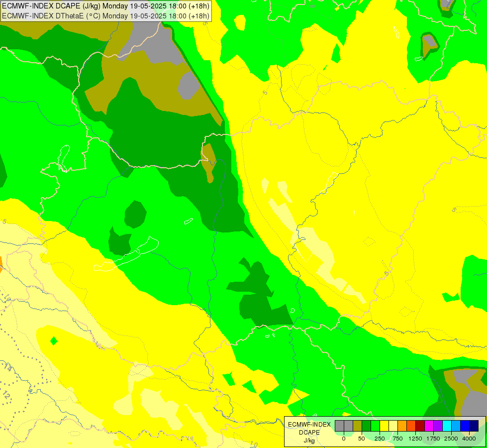The image size is (487, 448).
Task: Pick the navy legend swatch after 4000
Action: coord(474,426)
